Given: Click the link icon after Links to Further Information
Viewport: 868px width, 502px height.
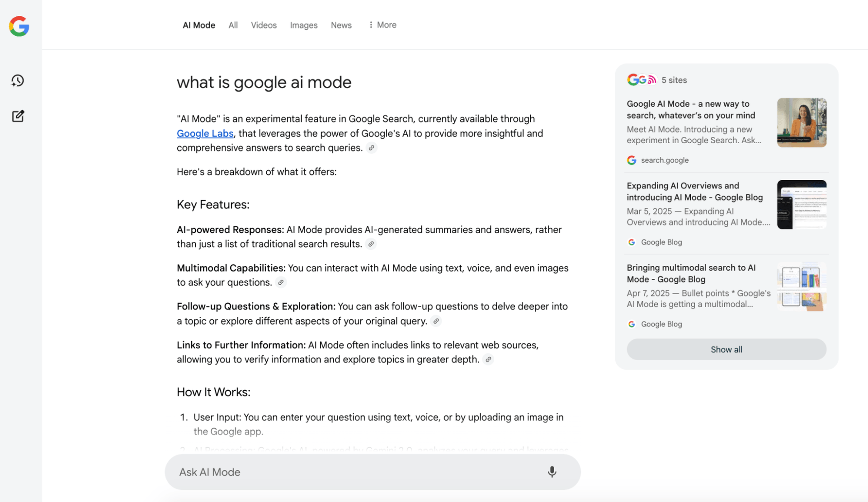Looking at the screenshot, I should click(x=488, y=359).
